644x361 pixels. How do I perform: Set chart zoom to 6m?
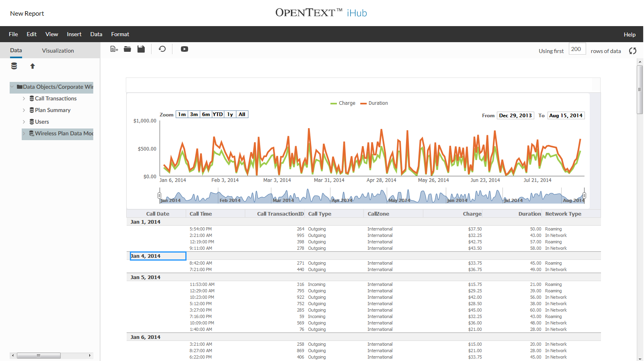pos(206,114)
